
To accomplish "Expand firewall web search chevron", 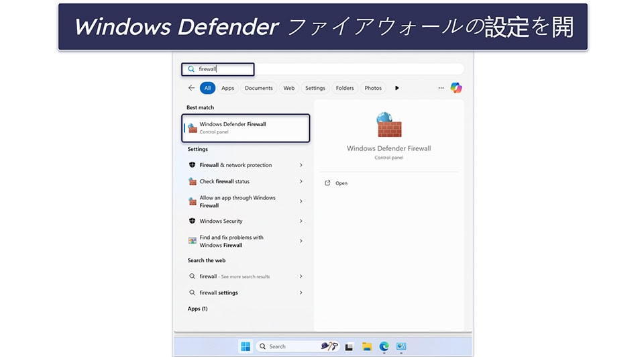I will 301,276.
